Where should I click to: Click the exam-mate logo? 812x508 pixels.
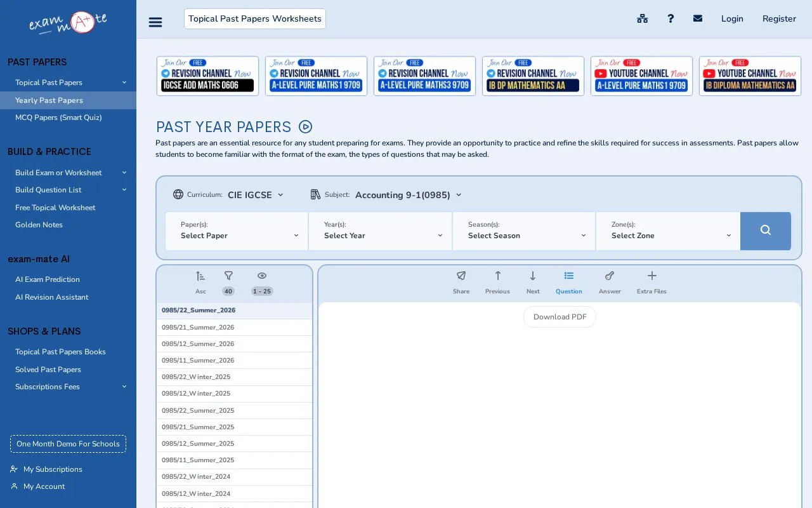68,23
